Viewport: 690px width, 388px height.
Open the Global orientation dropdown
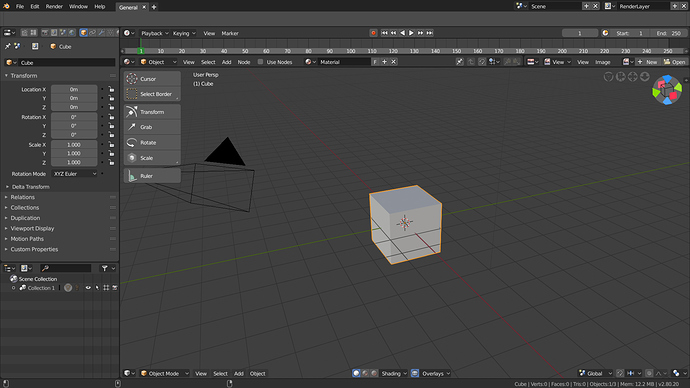[x=595, y=373]
